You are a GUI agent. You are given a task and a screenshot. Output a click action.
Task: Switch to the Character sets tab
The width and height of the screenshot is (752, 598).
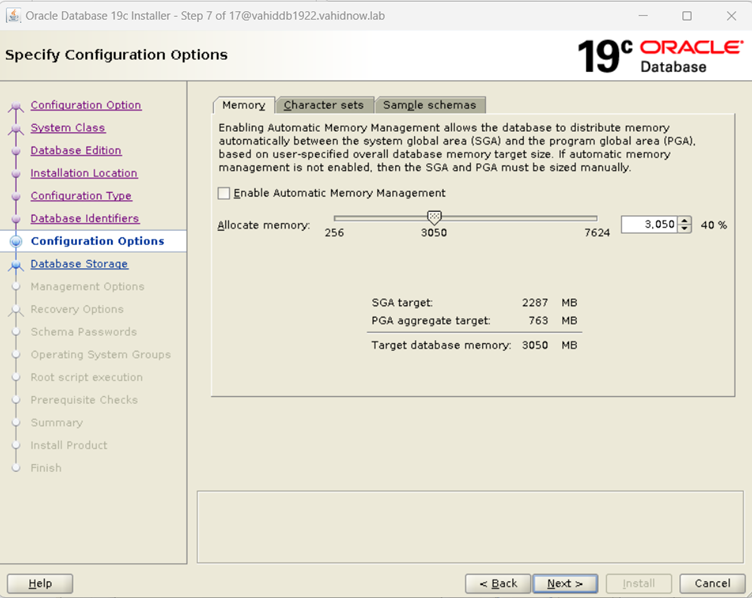(x=324, y=105)
